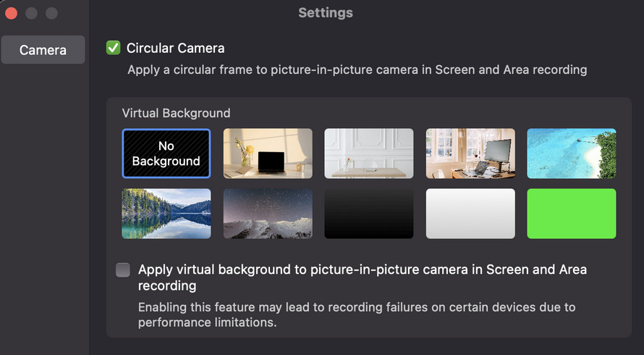Viewport: 644px width, 355px height.
Task: Pick the starry night mountain background
Action: coord(268,214)
